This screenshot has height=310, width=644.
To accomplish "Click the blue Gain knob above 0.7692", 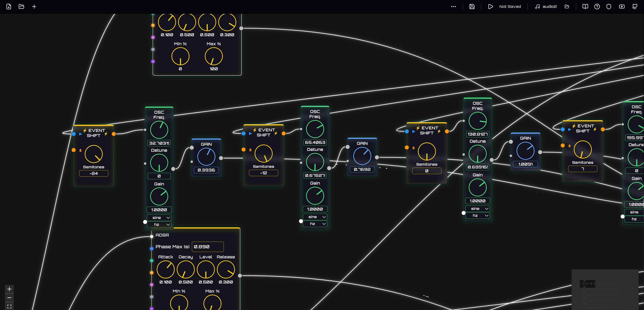I will [362, 156].
